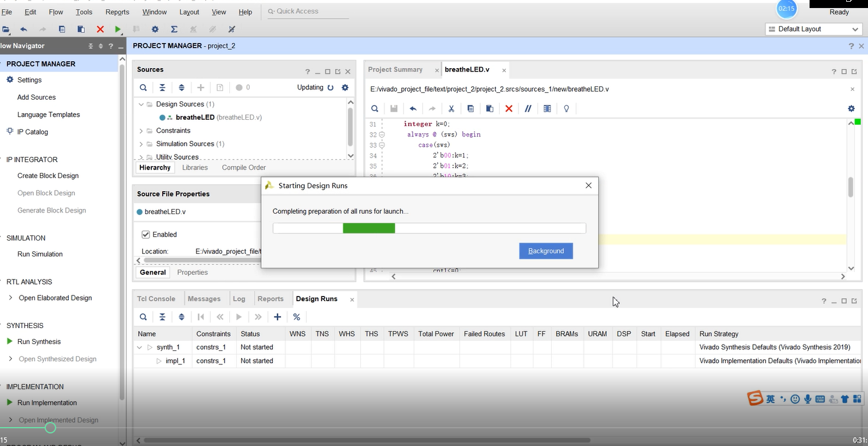Collapse the synth_1 run row
The height and width of the screenshot is (446, 868).
click(139, 347)
